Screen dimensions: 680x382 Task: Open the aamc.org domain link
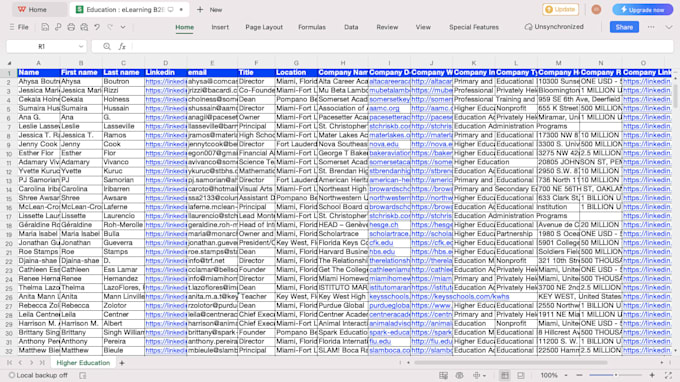click(x=384, y=108)
